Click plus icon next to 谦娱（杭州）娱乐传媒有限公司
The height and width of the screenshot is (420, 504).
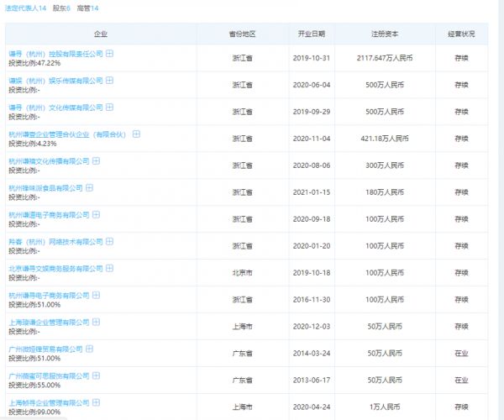point(109,80)
